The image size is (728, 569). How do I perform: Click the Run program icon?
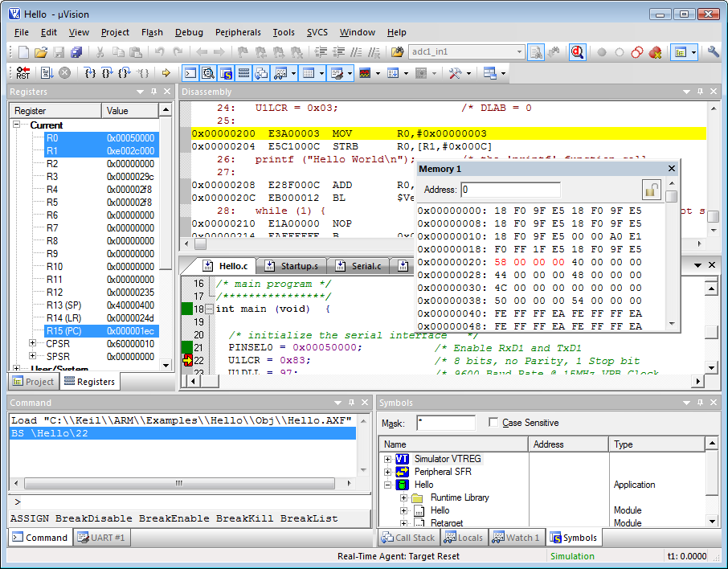(x=47, y=73)
